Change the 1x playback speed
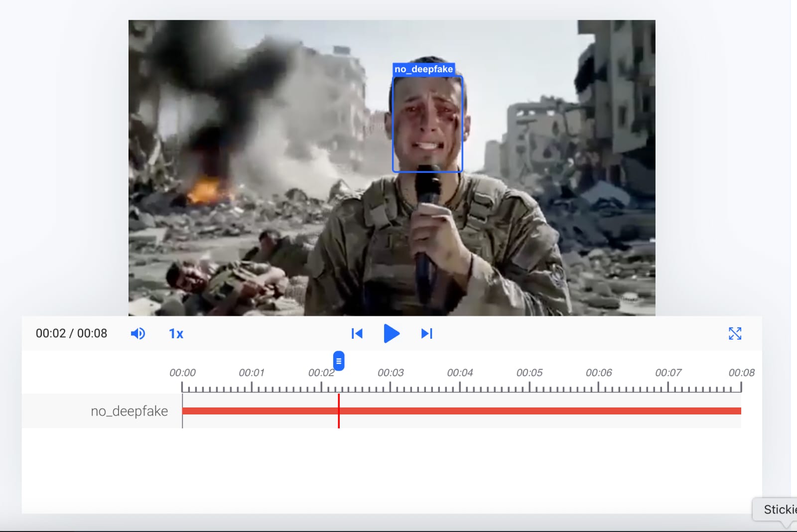Image resolution: width=797 pixels, height=532 pixels. click(x=176, y=334)
